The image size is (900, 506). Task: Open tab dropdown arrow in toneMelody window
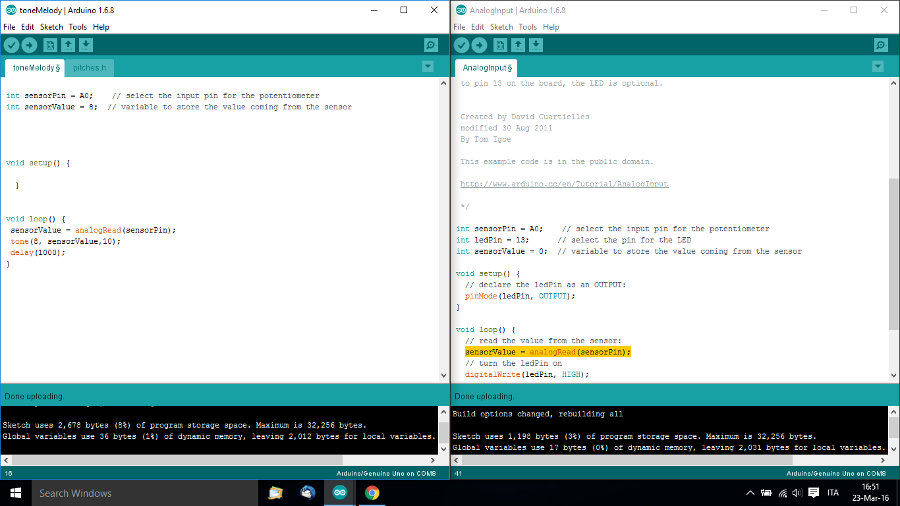pyautogui.click(x=428, y=67)
